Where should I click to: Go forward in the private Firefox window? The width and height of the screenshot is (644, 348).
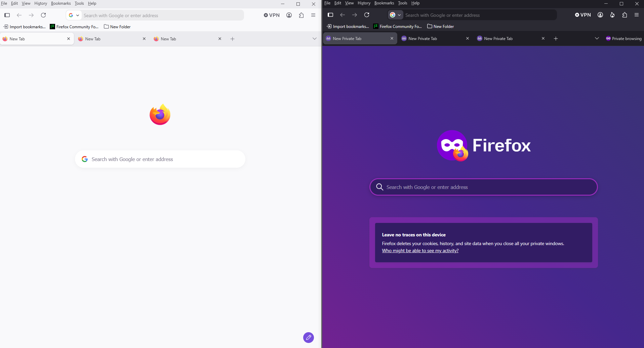(x=355, y=15)
